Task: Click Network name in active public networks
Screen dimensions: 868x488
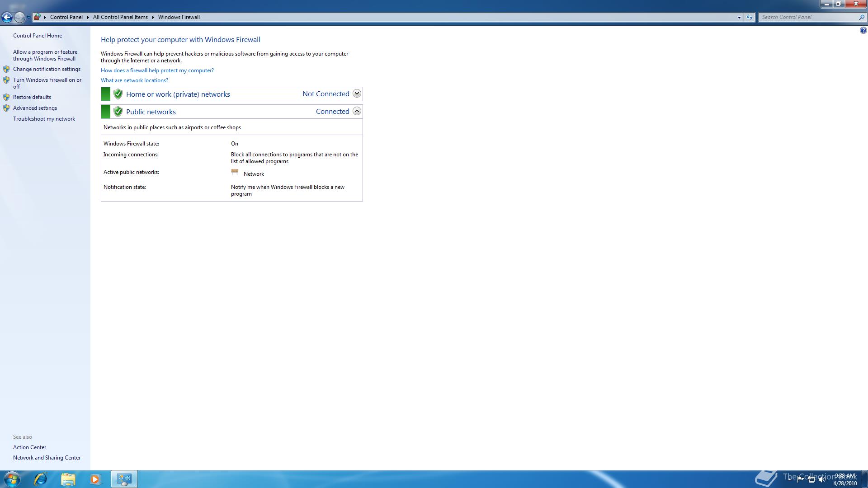Action: 254,174
